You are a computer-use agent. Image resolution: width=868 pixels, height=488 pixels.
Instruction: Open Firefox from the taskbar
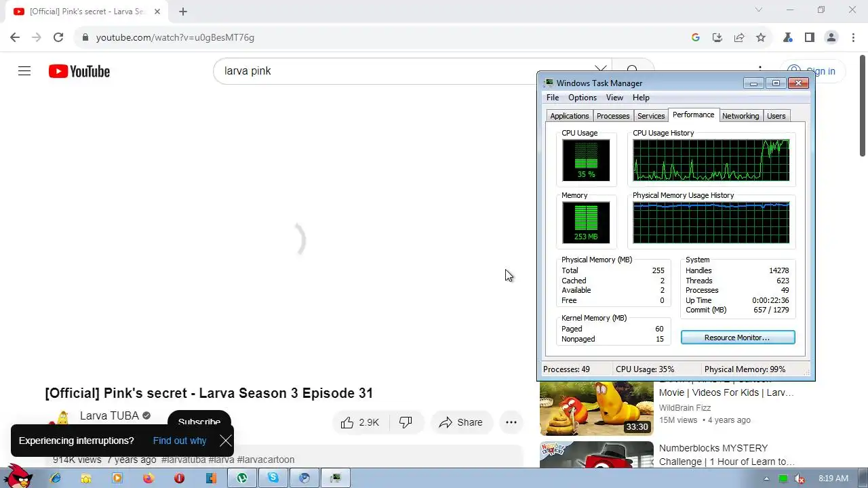[149, 478]
